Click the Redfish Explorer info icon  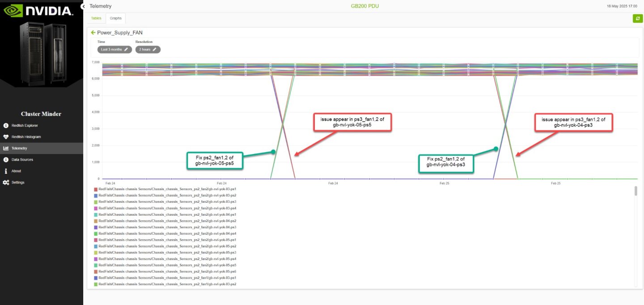click(6, 125)
